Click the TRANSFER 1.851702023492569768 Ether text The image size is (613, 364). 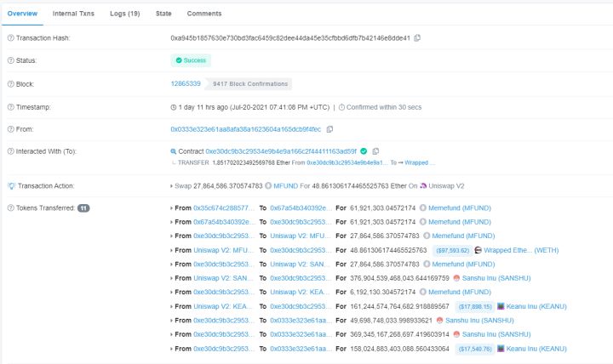pyautogui.click(x=234, y=162)
